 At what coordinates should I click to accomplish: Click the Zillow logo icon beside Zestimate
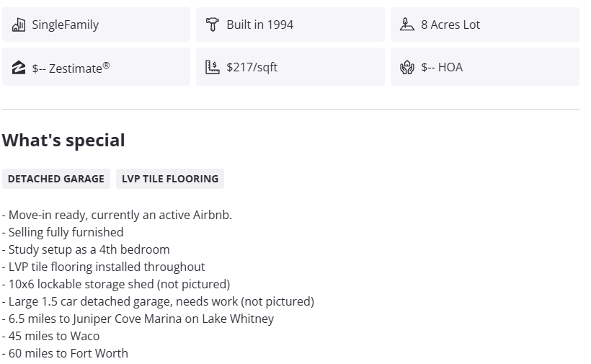tap(19, 68)
